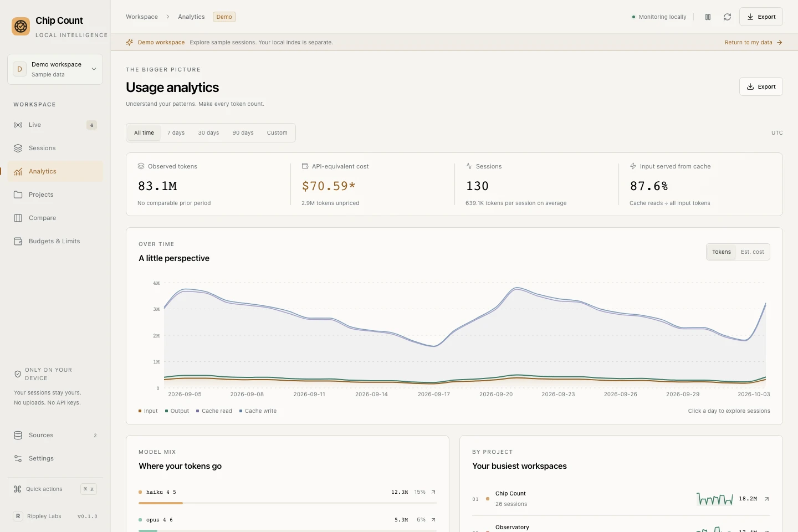Click the Rippley Labs avatar icon

coord(18,516)
